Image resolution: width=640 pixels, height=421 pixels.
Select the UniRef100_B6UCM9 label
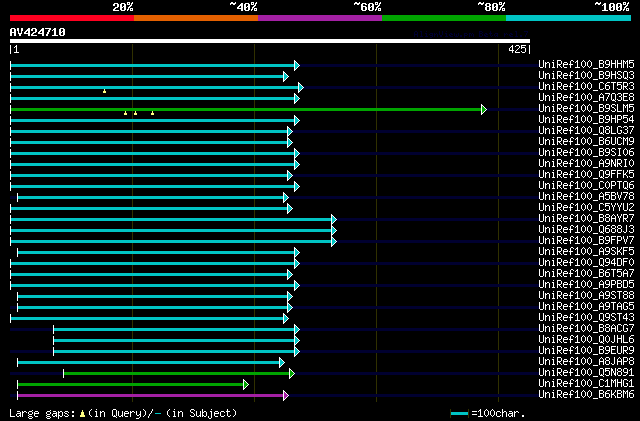coord(586,142)
